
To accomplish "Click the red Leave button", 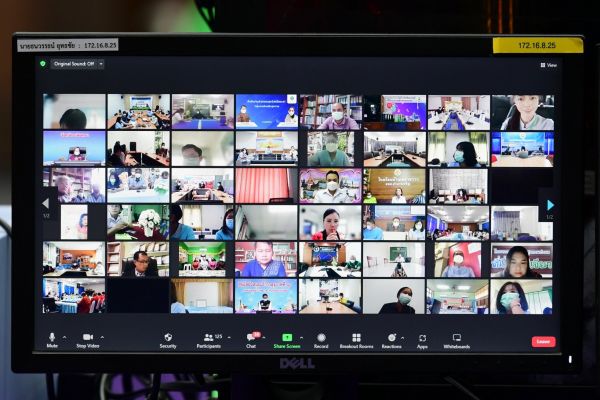I will [x=543, y=341].
